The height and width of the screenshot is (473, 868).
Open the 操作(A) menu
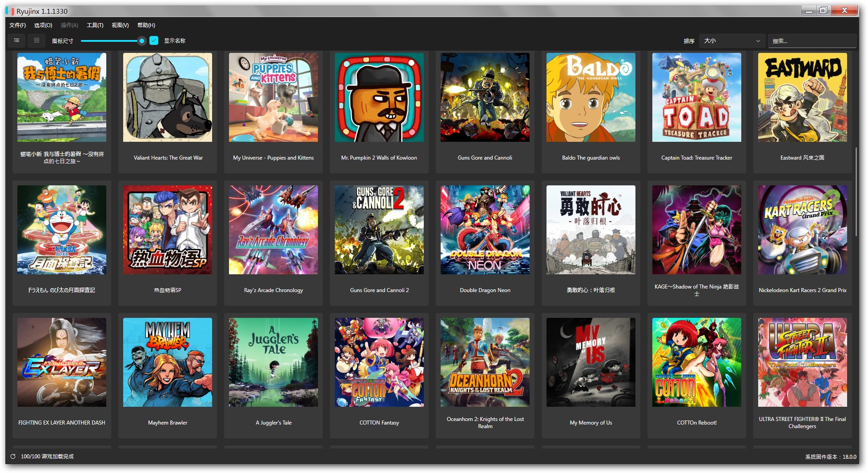point(69,25)
